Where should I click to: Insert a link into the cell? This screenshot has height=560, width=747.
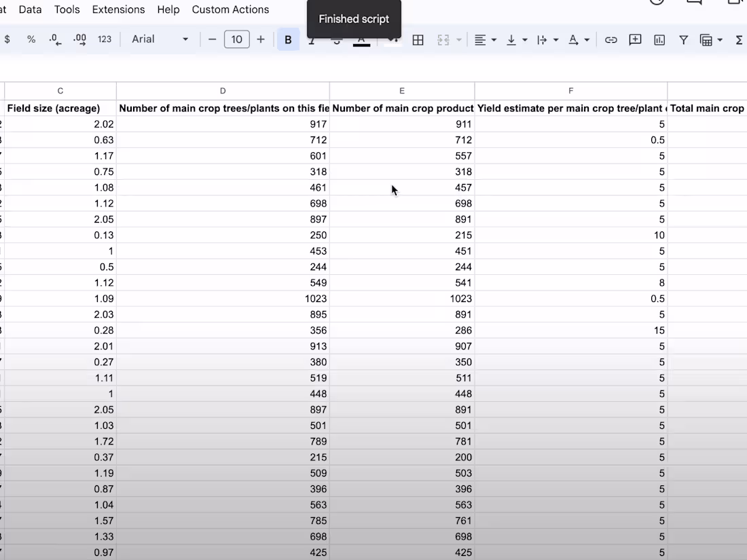[x=611, y=39]
